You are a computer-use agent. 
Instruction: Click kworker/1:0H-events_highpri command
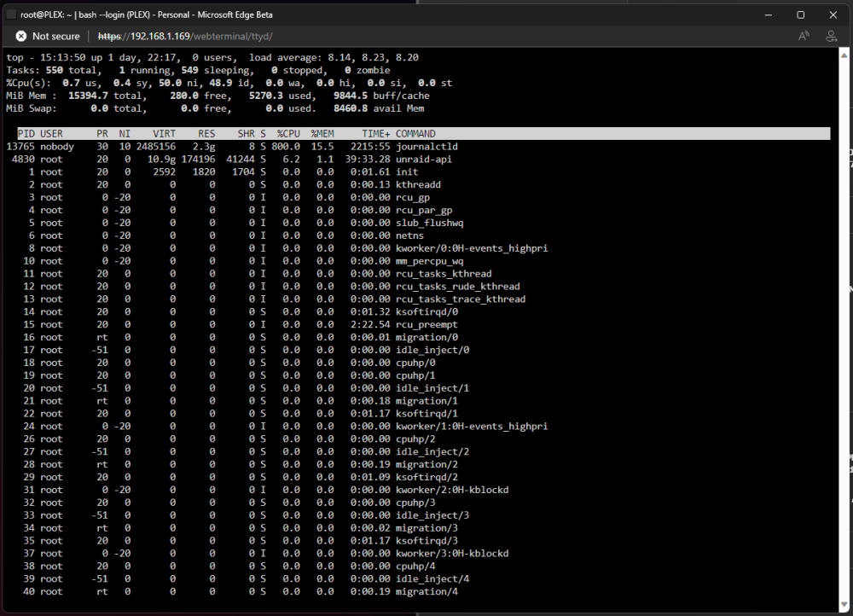coord(472,426)
